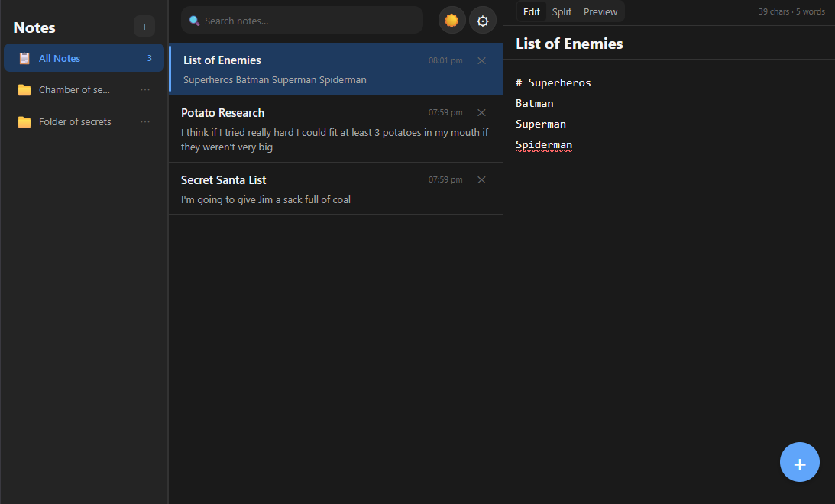The width and height of the screenshot is (835, 504).
Task: Open settings via the gear icon
Action: (483, 20)
